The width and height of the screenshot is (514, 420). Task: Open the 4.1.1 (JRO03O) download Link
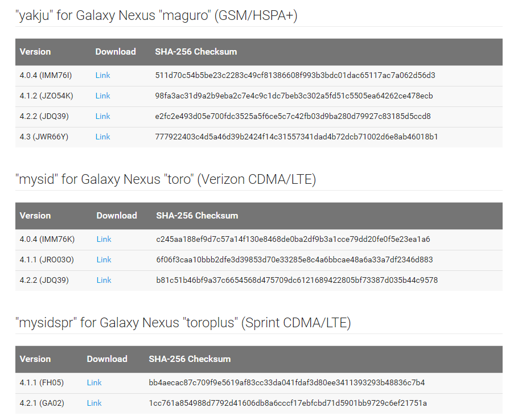[x=104, y=260]
